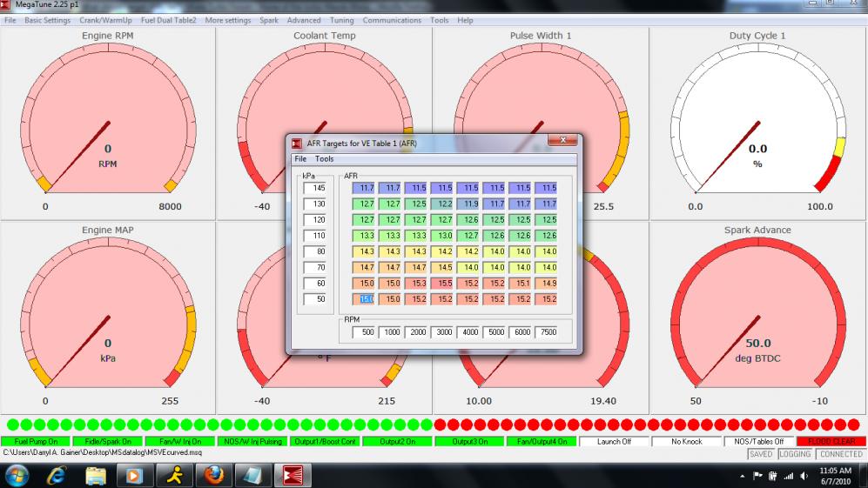Open the Fuel Dual Table2 menu
The image size is (868, 488).
coord(168,21)
